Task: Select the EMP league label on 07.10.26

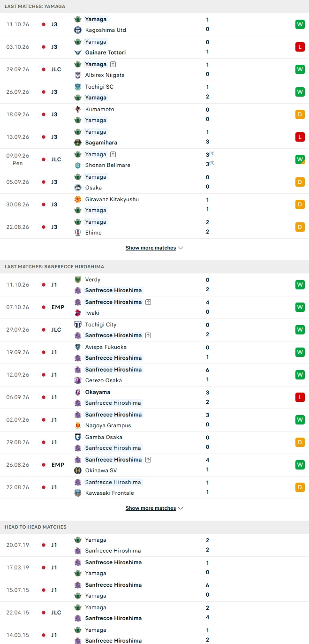Action: point(58,307)
